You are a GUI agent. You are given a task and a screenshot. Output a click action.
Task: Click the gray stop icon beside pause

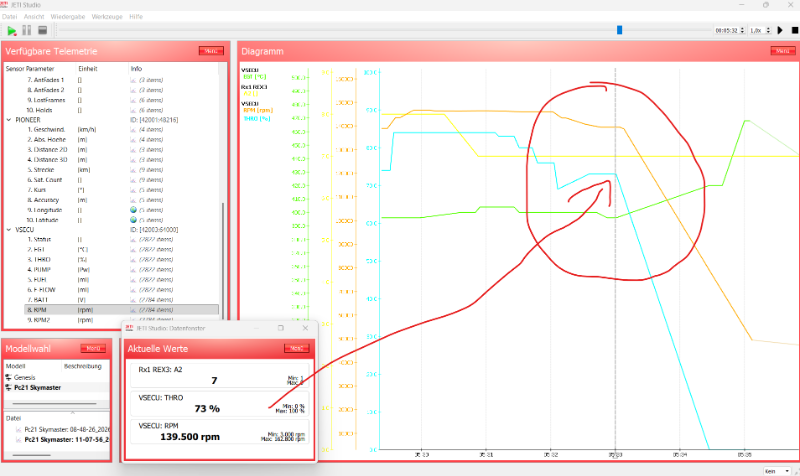click(x=43, y=31)
